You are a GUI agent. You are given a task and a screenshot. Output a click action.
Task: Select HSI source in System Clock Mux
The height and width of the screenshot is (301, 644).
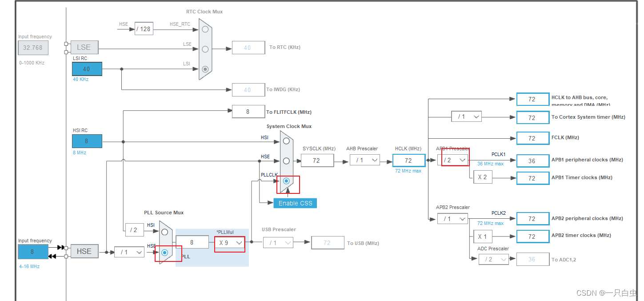[x=286, y=141]
